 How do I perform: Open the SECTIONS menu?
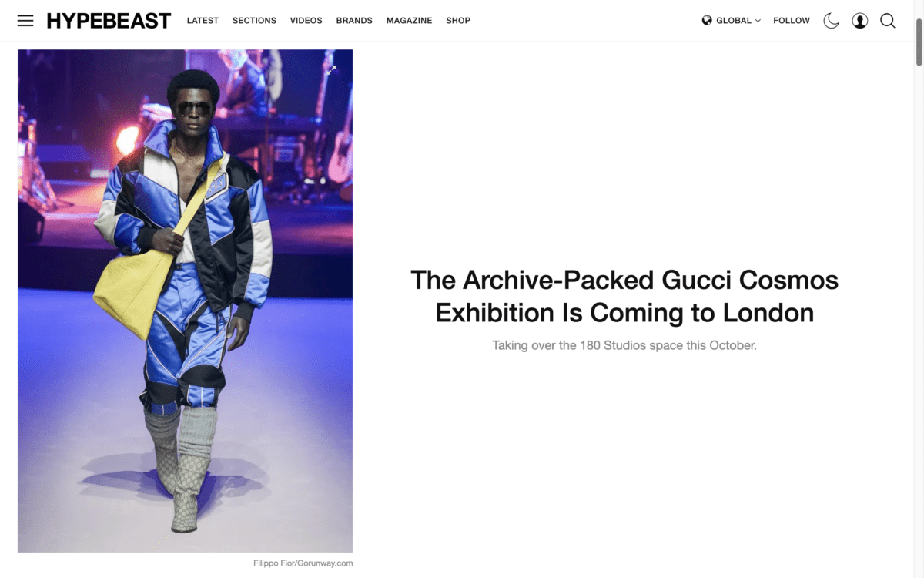(254, 21)
